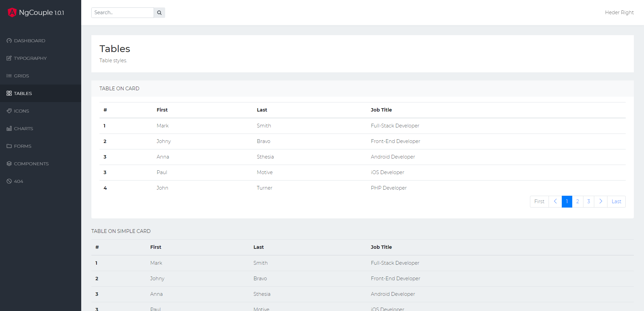Click the 404 ban icon

[x=9, y=181]
